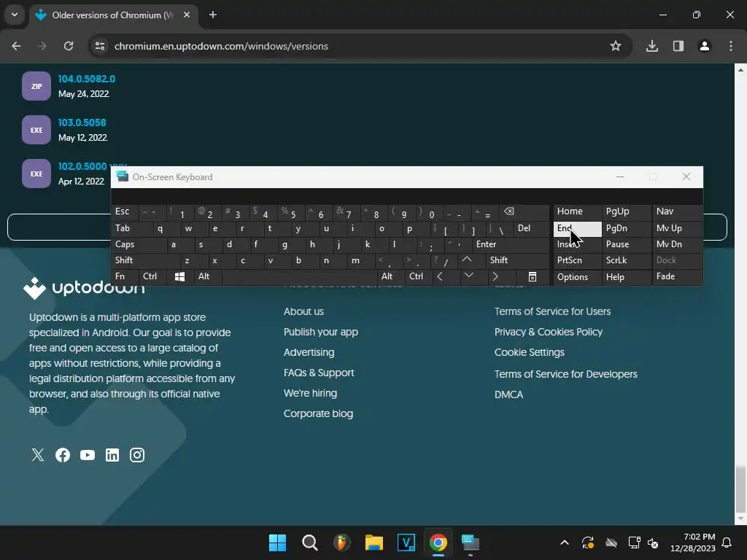Bookmark this page with the star icon
This screenshot has width=747, height=560.
point(616,46)
